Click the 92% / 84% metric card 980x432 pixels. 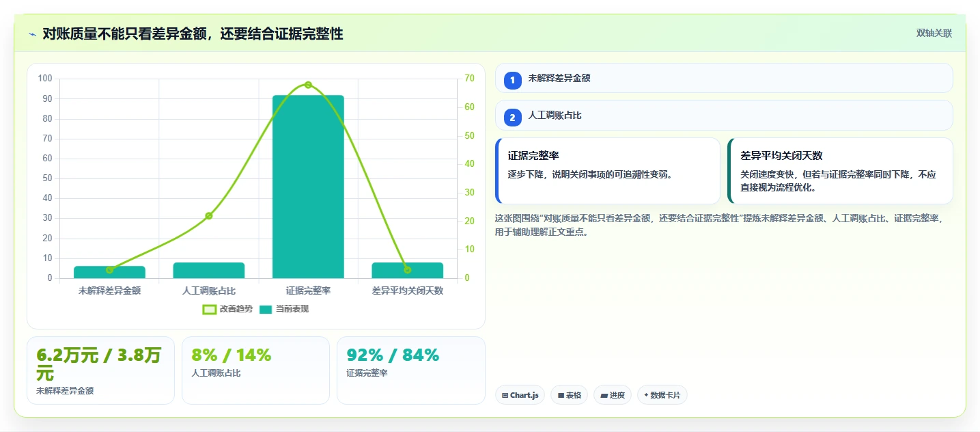(410, 370)
